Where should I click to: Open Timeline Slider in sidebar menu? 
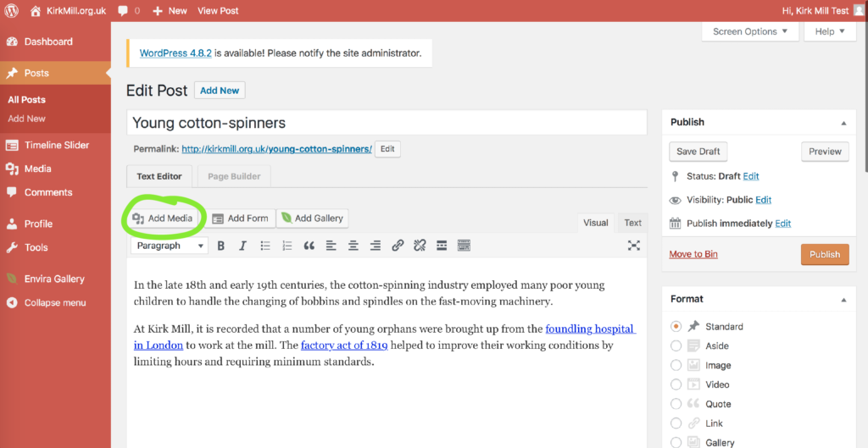pyautogui.click(x=56, y=145)
